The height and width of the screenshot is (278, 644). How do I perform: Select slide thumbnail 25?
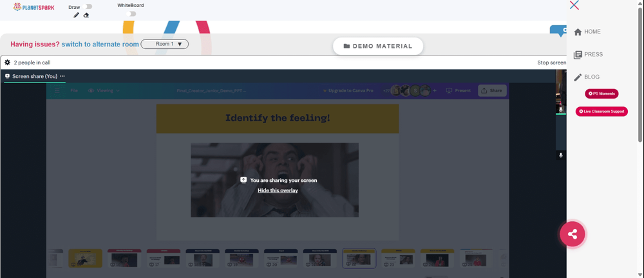point(476,258)
